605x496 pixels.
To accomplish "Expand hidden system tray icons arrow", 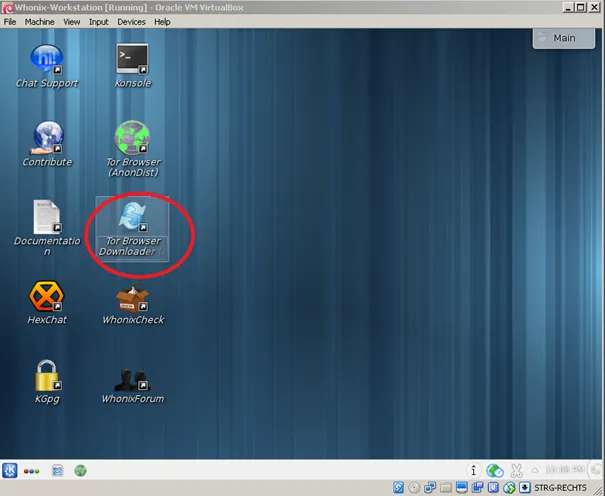I will pyautogui.click(x=535, y=470).
